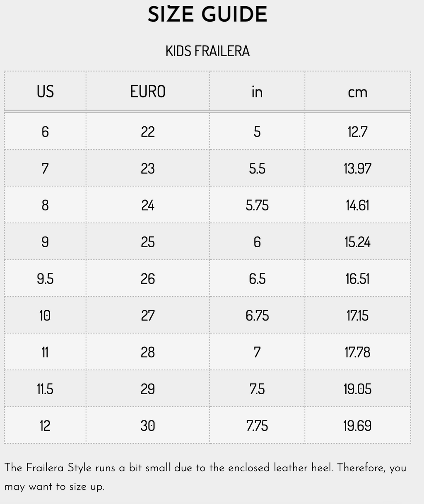Select the EURO size 22 cell
Image resolution: width=424 pixels, height=504 pixels.
click(x=148, y=132)
